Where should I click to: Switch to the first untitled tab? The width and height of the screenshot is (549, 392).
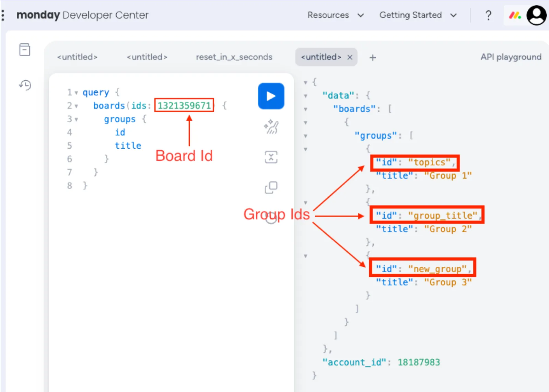point(77,57)
